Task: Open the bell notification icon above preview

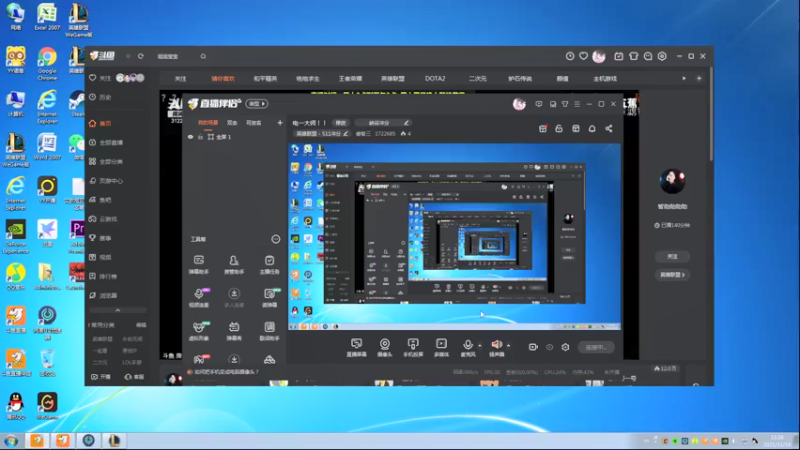Action: [x=592, y=129]
